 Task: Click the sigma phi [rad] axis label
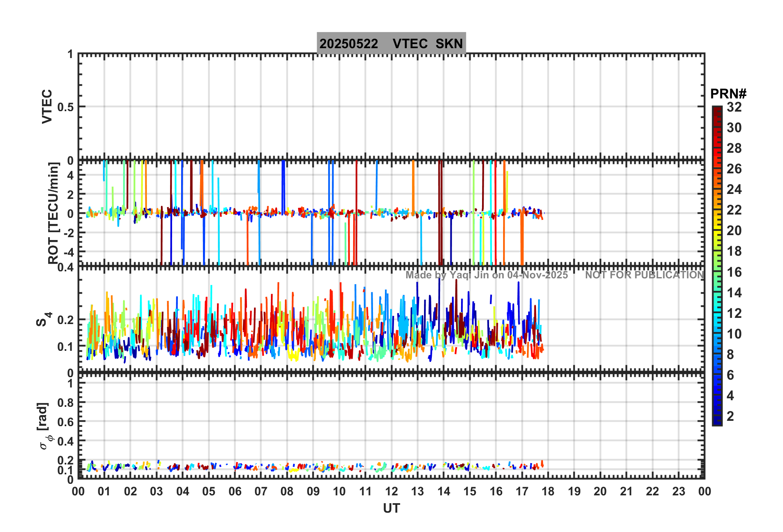44,426
